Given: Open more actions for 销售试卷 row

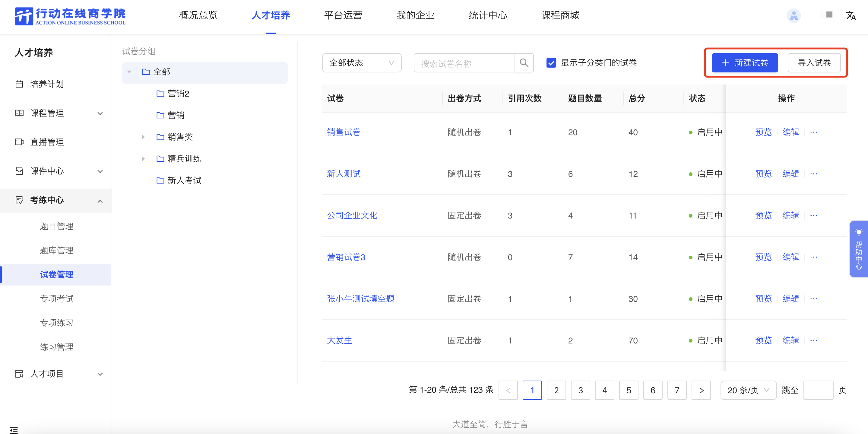Looking at the screenshot, I should click(813, 132).
